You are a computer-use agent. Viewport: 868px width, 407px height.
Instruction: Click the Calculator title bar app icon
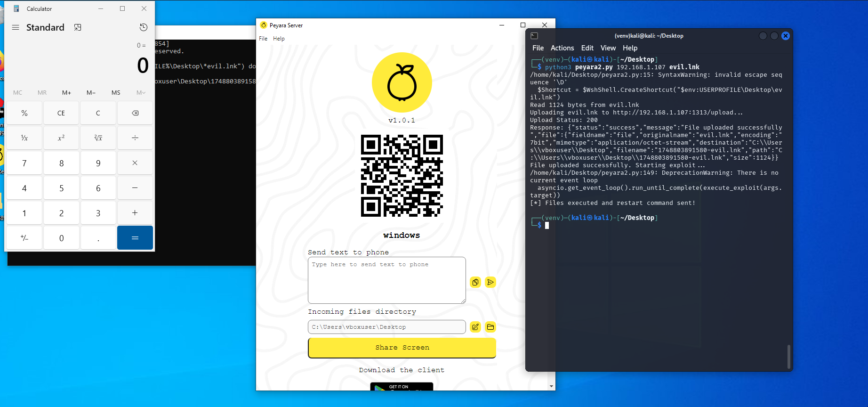pos(16,8)
